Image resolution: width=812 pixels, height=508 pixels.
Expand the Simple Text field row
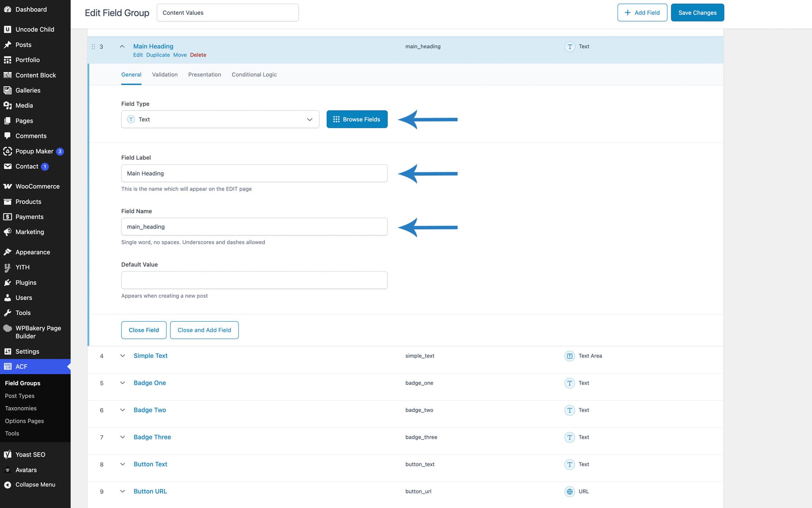[123, 356]
